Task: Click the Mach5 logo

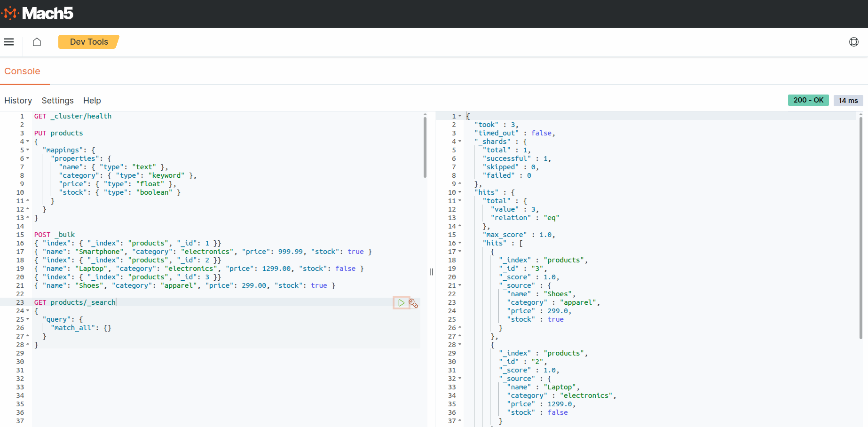Action: coord(38,13)
